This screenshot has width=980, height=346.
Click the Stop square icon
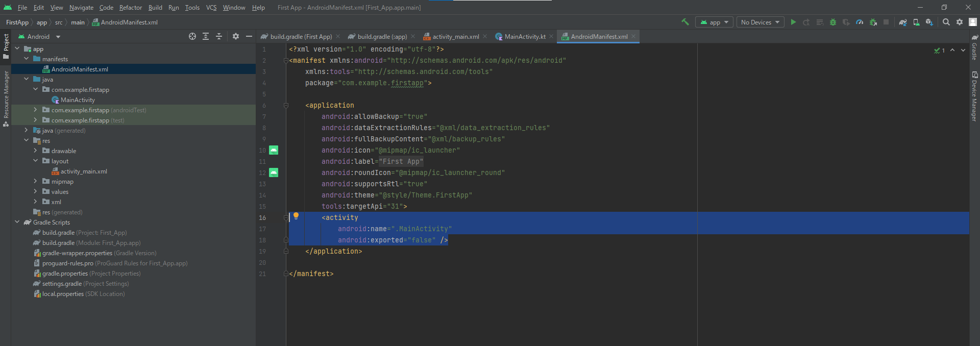click(886, 22)
